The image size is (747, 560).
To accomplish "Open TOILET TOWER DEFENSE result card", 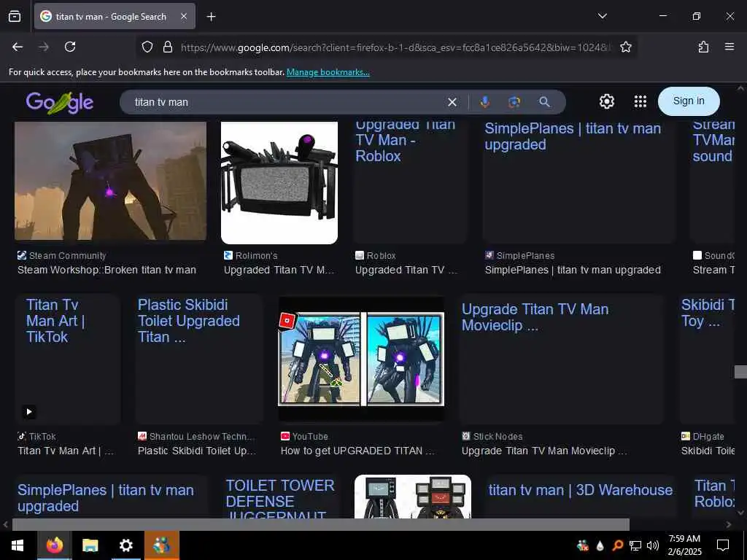I will point(281,497).
